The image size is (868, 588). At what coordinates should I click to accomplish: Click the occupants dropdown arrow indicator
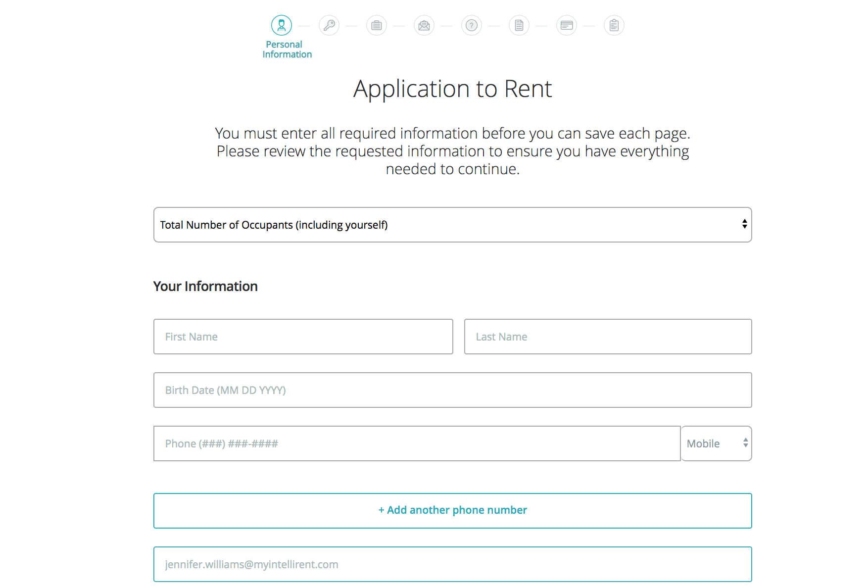point(744,224)
